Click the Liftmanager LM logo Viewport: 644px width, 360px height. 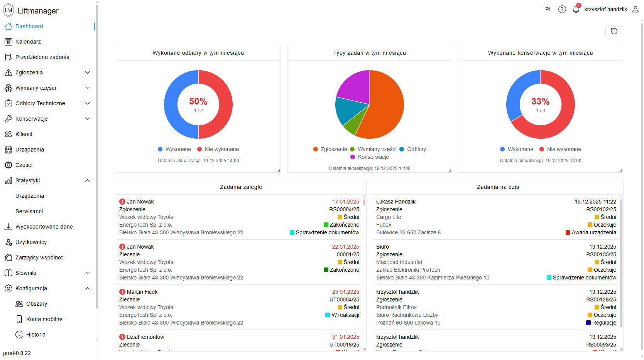[x=8, y=10]
